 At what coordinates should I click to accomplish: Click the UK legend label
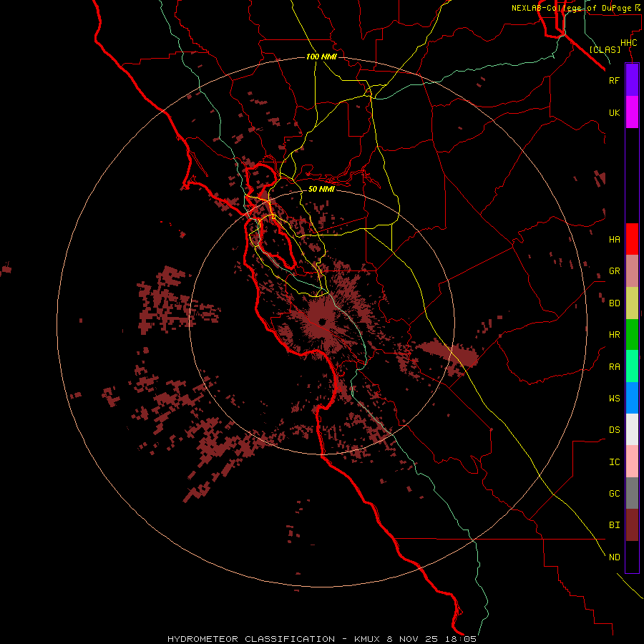614,112
